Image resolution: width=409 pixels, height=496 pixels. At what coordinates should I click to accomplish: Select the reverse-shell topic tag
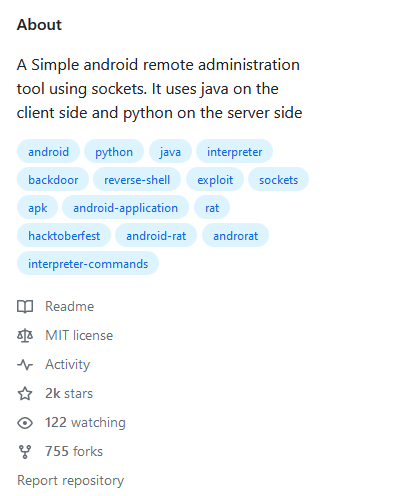[137, 180]
